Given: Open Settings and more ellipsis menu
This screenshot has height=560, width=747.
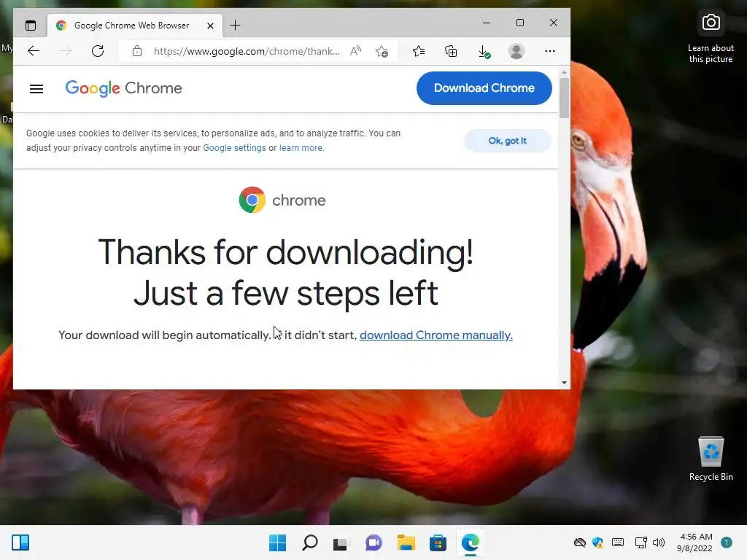Looking at the screenshot, I should tap(550, 51).
